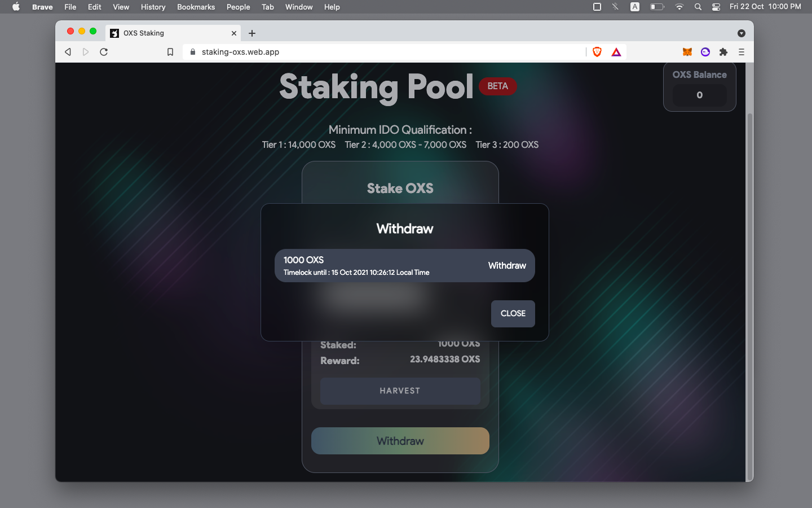Click the 'Reward:' label

click(340, 361)
